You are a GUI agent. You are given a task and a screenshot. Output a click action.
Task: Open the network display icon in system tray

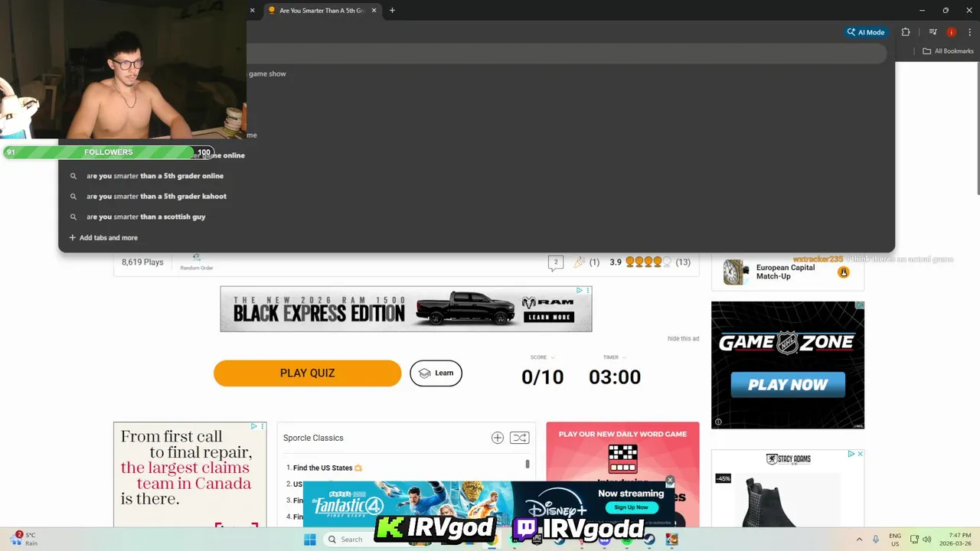914,540
